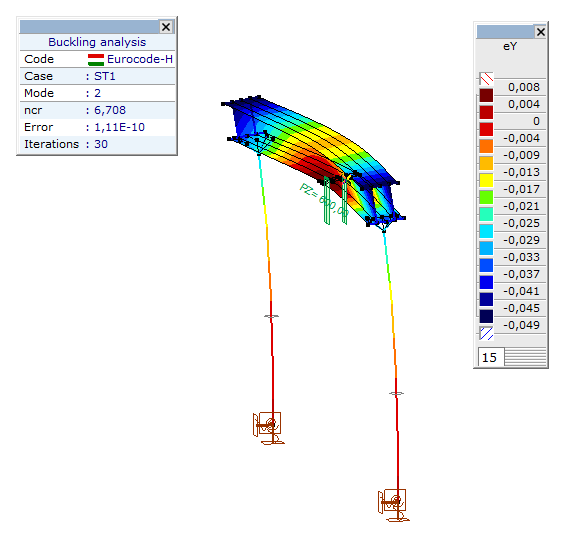
Task: Close the eY color legend window
Action: 540,32
